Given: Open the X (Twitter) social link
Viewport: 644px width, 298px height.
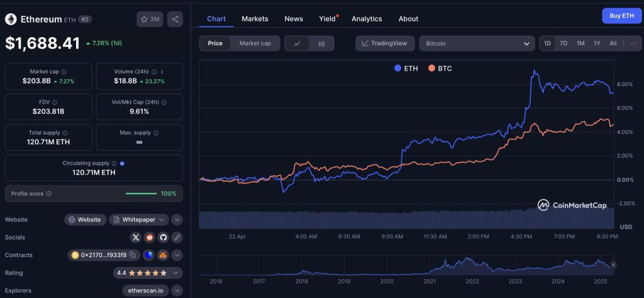Looking at the screenshot, I should tap(136, 237).
